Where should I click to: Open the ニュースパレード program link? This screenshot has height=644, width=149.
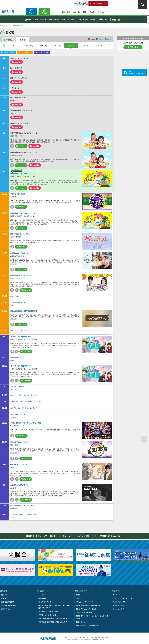point(16,296)
